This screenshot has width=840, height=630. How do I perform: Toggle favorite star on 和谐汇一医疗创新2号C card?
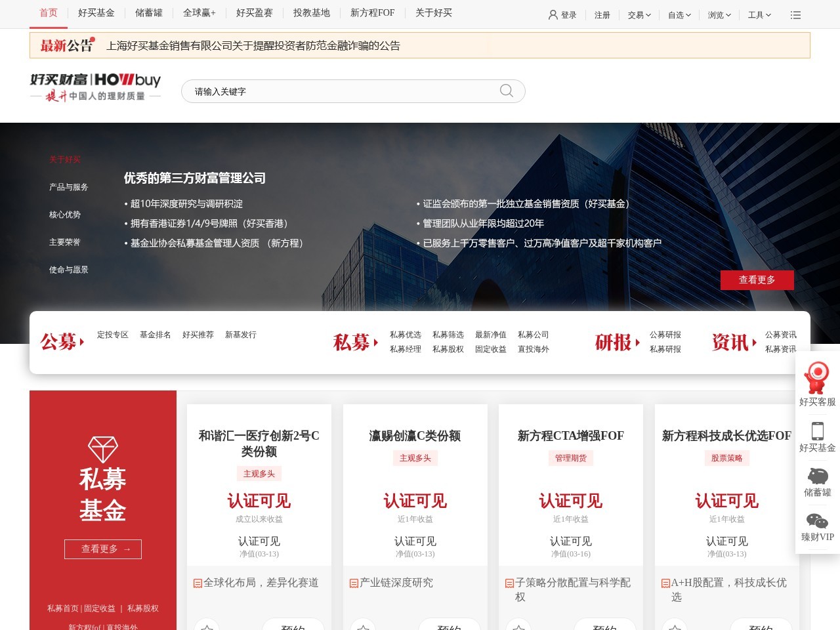tap(207, 627)
